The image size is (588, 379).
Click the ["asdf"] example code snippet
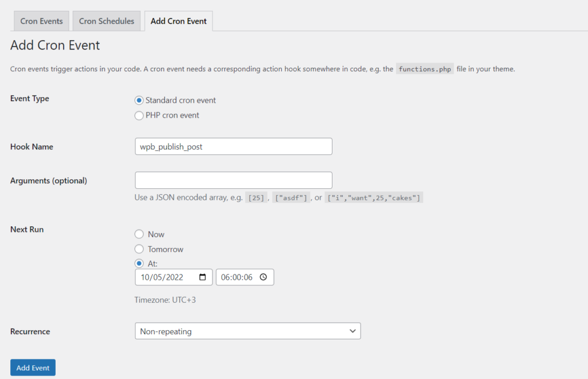291,198
